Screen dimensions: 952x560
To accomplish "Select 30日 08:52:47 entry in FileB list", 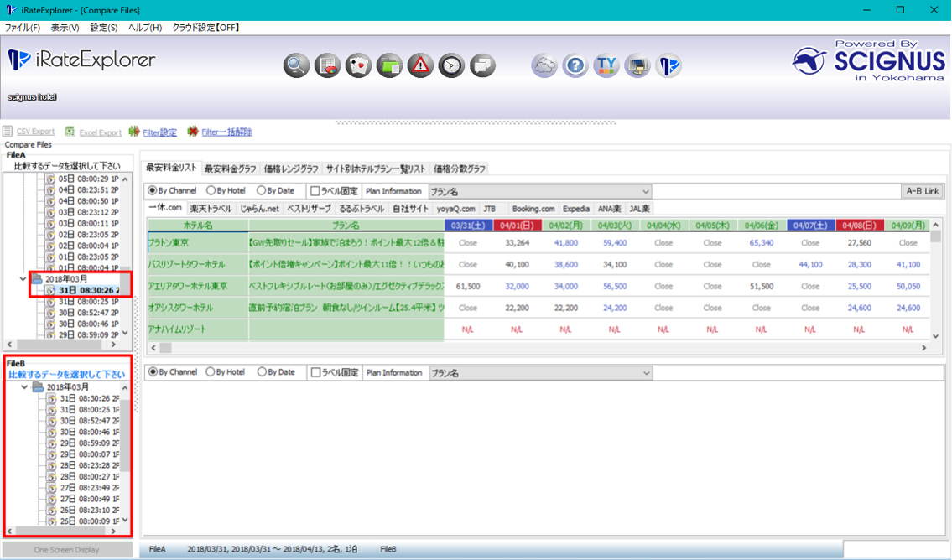I will pos(88,421).
